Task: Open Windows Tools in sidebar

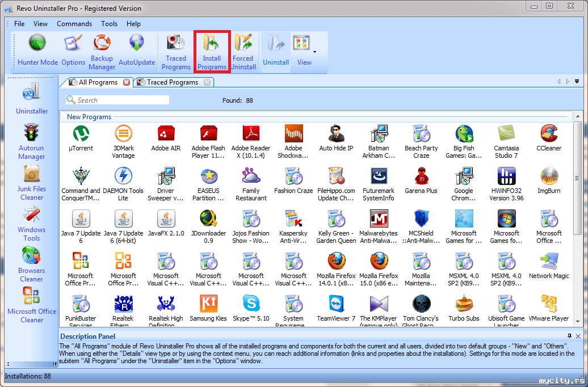Action: 32,224
